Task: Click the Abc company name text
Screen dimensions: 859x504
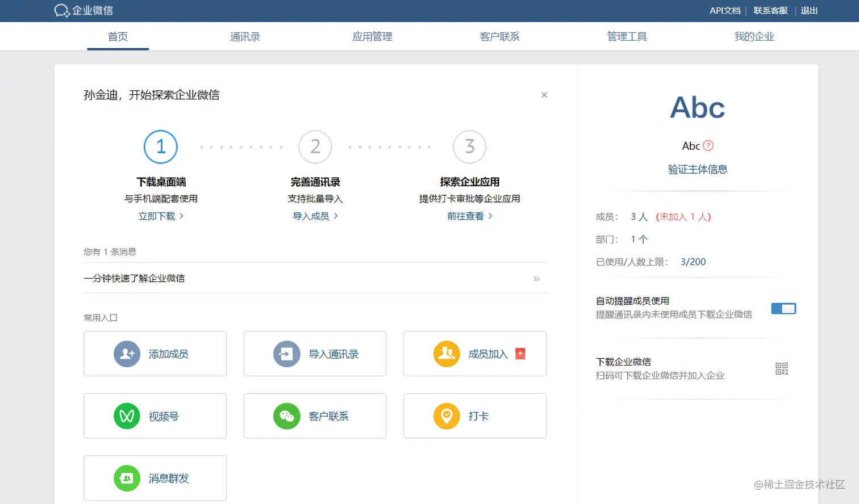Action: [x=691, y=146]
